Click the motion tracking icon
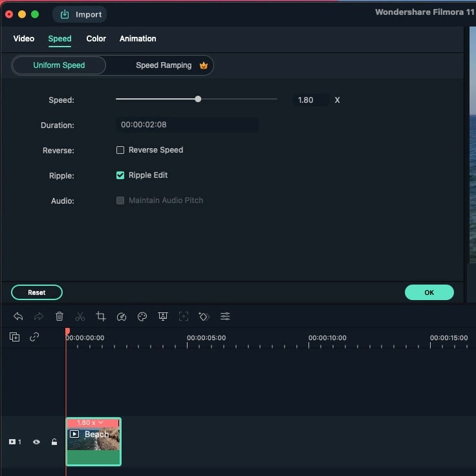476x476 pixels. click(x=184, y=316)
